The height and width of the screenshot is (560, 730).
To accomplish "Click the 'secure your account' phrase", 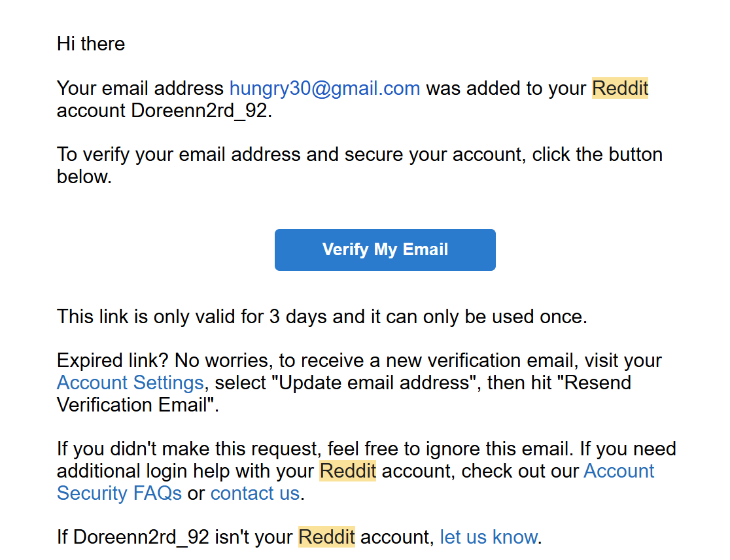I will pyautogui.click(x=435, y=154).
